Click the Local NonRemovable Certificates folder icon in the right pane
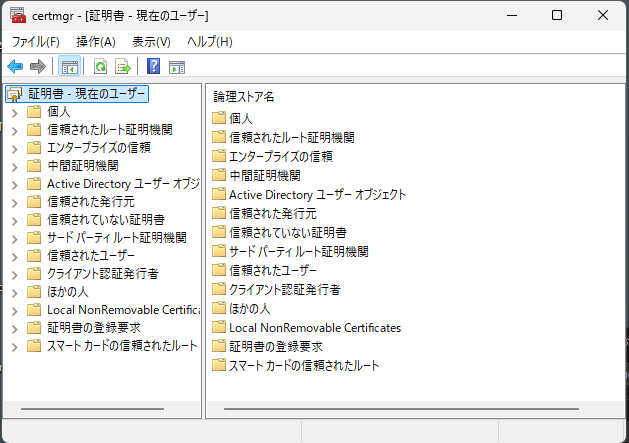629x443 pixels. point(219,327)
